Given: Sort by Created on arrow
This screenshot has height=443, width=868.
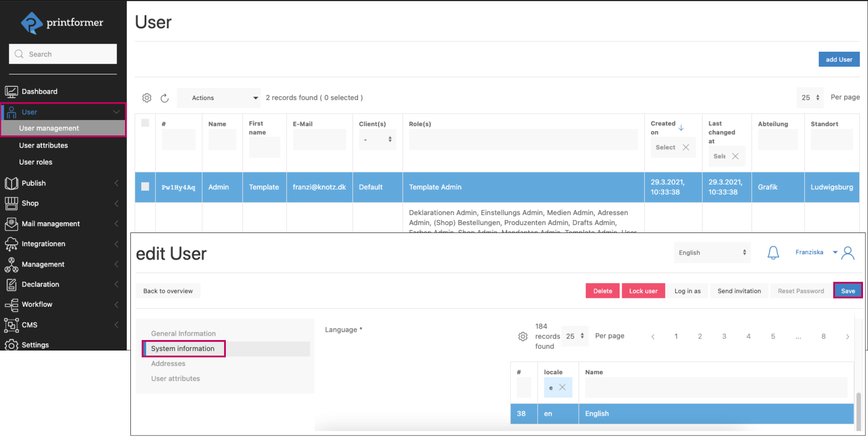Looking at the screenshot, I should point(681,128).
